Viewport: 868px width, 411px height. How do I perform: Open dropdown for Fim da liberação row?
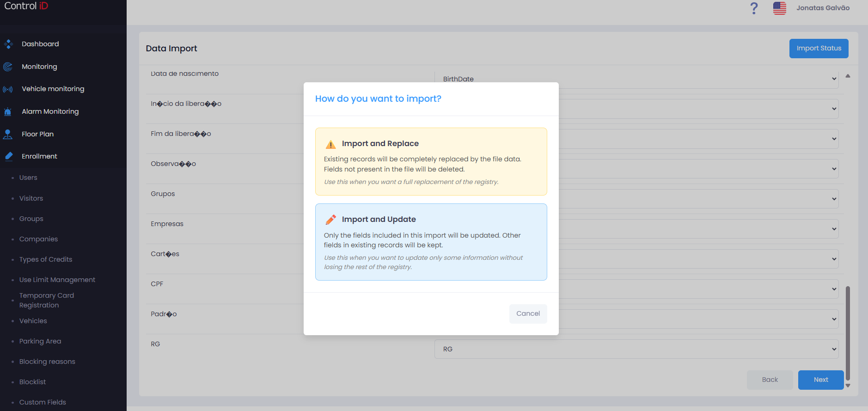(698, 139)
